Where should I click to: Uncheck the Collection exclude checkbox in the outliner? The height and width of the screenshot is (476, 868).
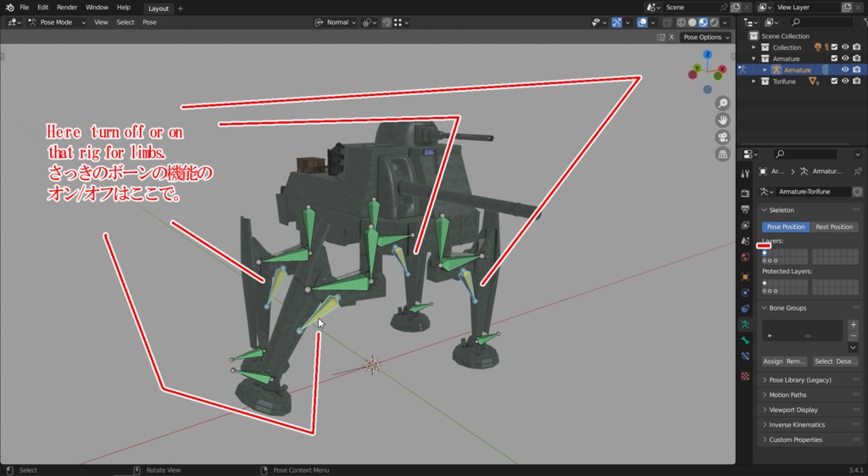[834, 48]
